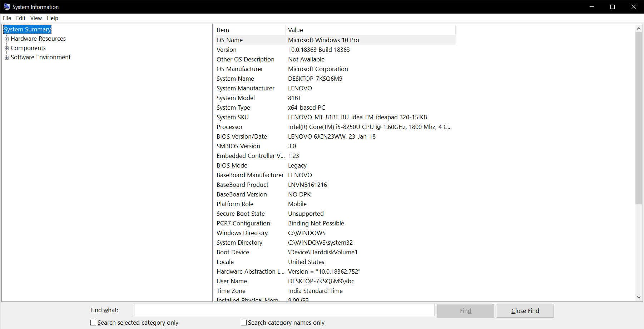Open the File menu
The width and height of the screenshot is (644, 329).
6,18
